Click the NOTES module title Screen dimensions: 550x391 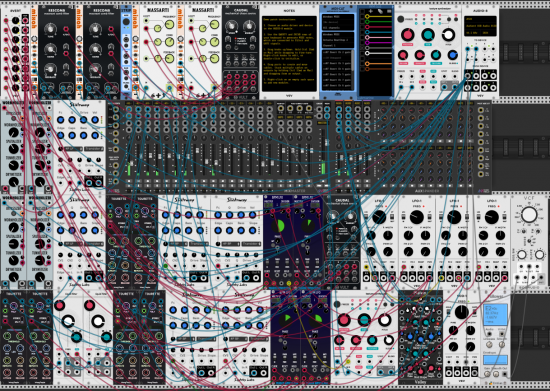tap(289, 11)
